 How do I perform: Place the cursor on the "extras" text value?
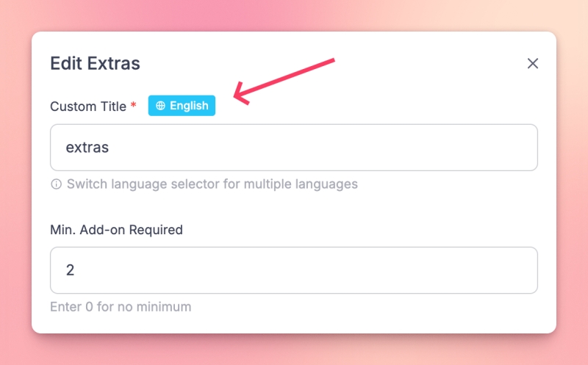pos(87,148)
